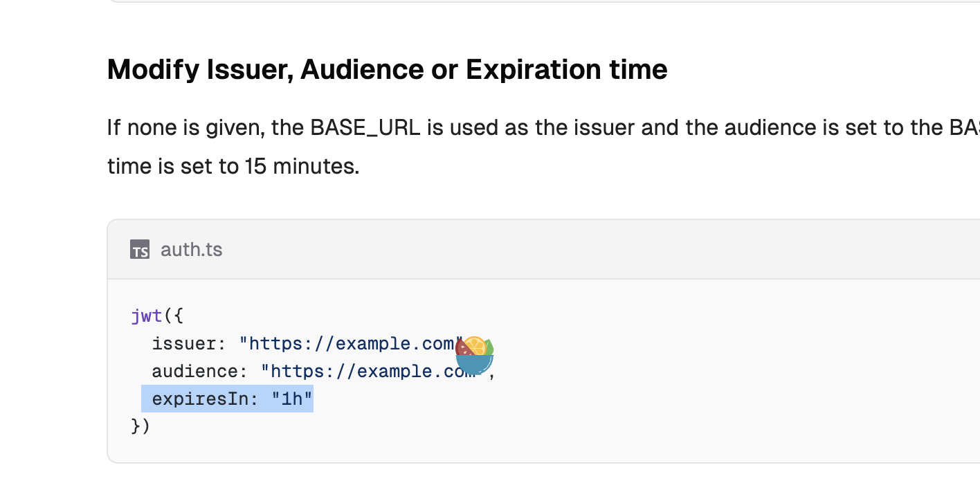
Task: Click the word "audience" in the description paragraph
Action: click(783, 128)
